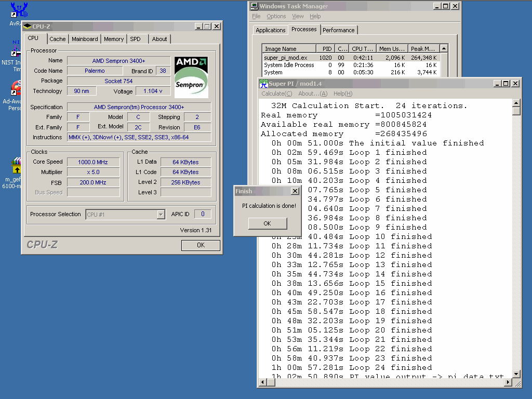The height and width of the screenshot is (399, 532).
Task: Click the Level 2 cache value '256 KBytes'
Action: [x=185, y=182]
